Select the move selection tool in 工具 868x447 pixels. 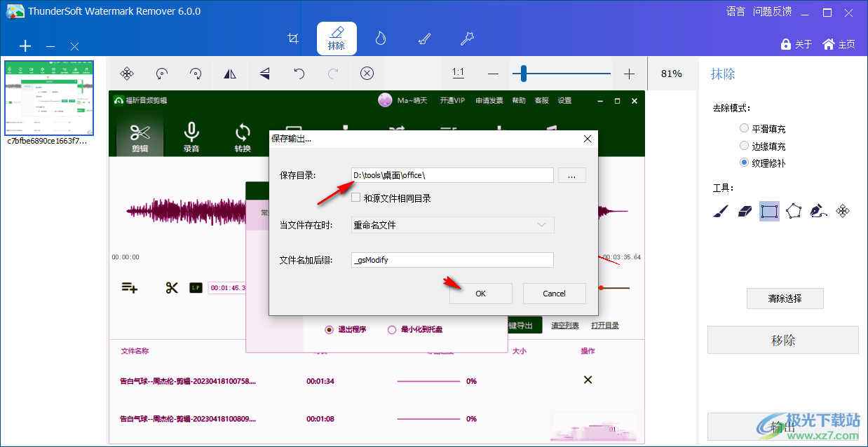tap(843, 210)
